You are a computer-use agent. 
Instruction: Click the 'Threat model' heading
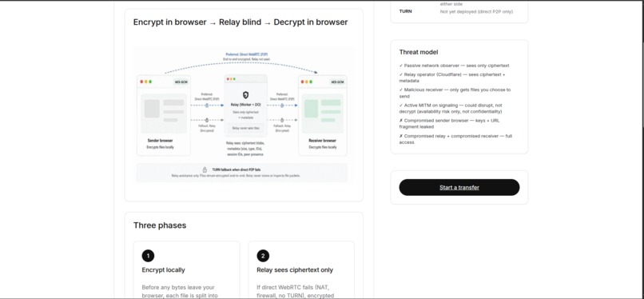point(419,52)
